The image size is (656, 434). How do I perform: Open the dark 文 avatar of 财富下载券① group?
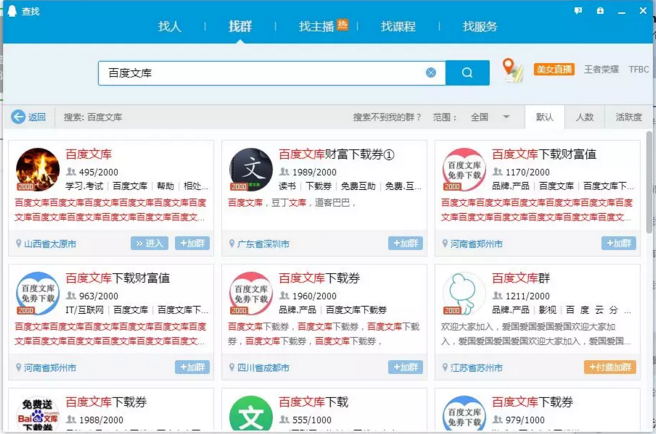pos(251,169)
